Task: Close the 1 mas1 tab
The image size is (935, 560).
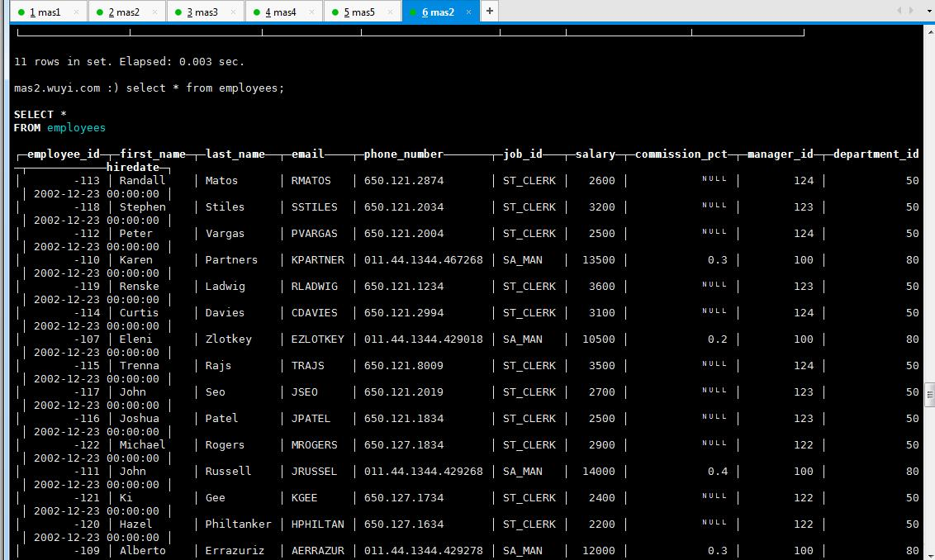Action: tap(76, 12)
